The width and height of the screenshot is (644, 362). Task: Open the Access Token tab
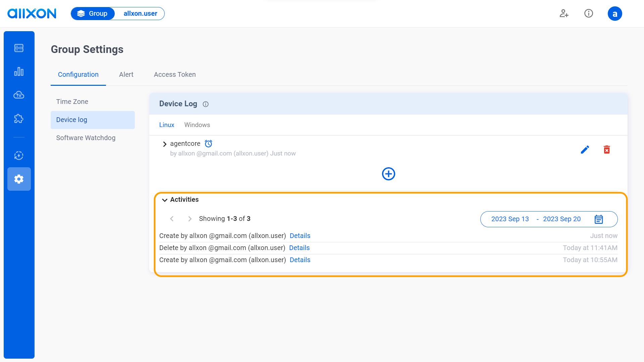(175, 74)
